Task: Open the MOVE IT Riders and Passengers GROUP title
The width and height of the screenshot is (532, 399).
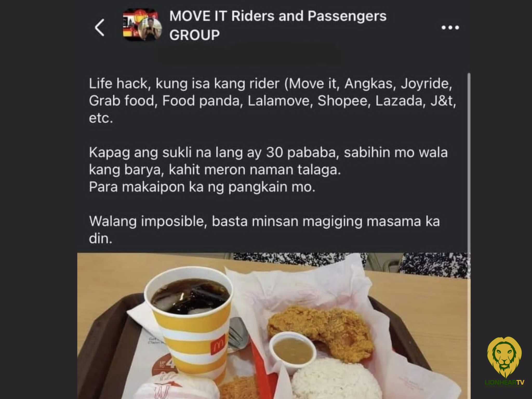Action: [278, 25]
